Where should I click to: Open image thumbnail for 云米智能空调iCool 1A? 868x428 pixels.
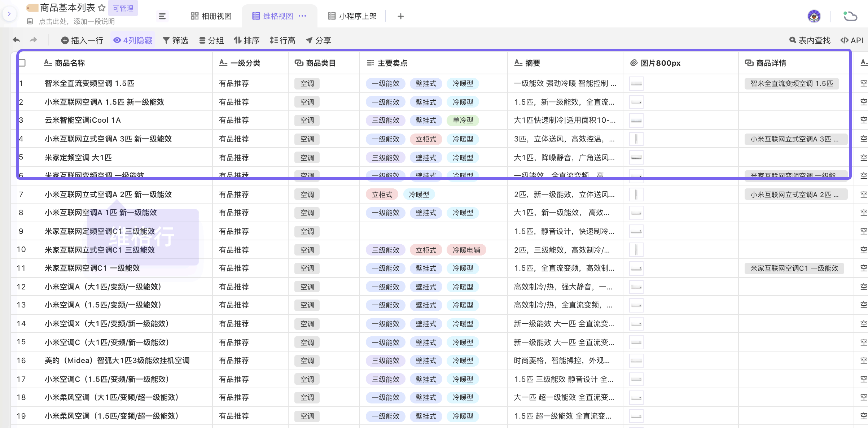coord(636,121)
